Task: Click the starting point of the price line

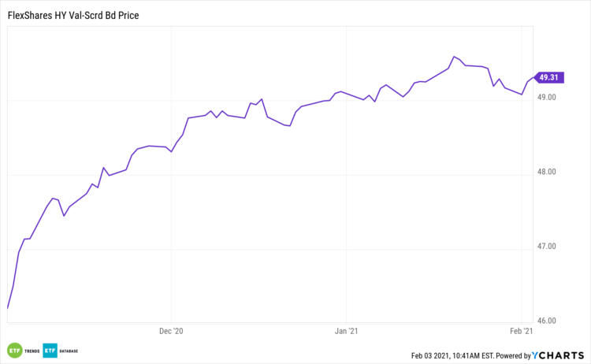Action: (7, 308)
